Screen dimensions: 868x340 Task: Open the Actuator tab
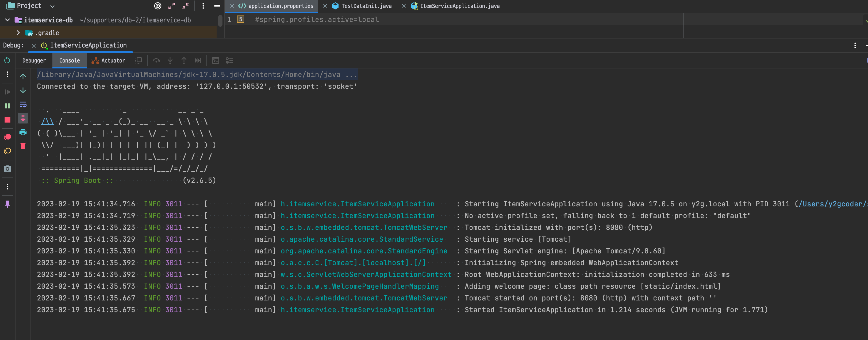point(108,61)
